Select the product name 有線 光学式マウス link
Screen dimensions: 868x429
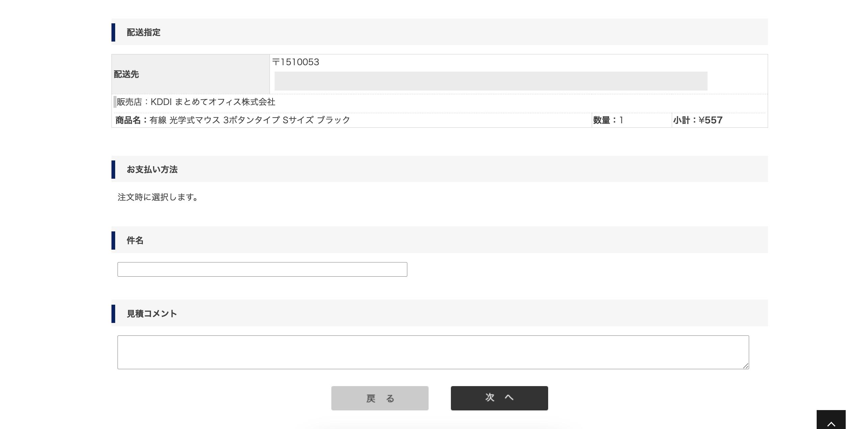250,120
